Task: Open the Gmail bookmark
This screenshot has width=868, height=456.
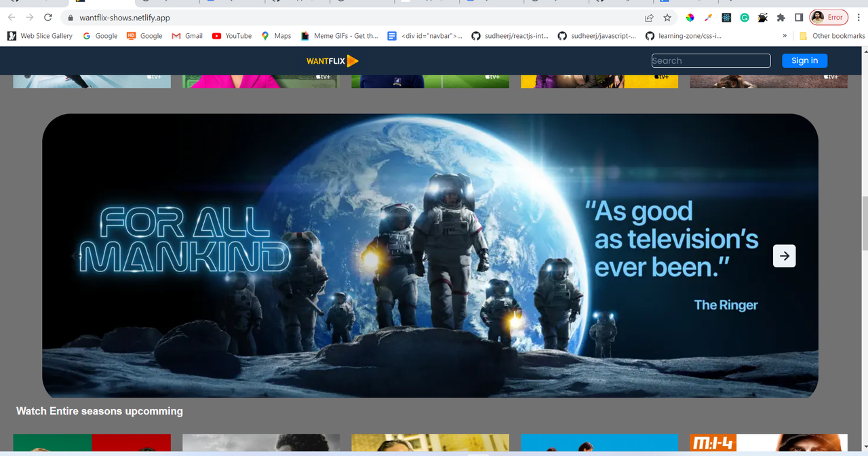Action: click(187, 36)
